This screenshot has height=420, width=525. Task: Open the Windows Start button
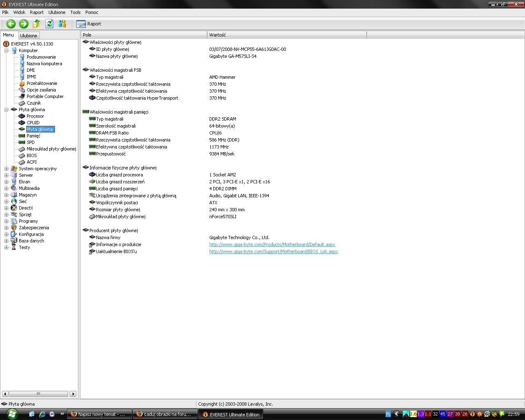[x=11, y=414]
